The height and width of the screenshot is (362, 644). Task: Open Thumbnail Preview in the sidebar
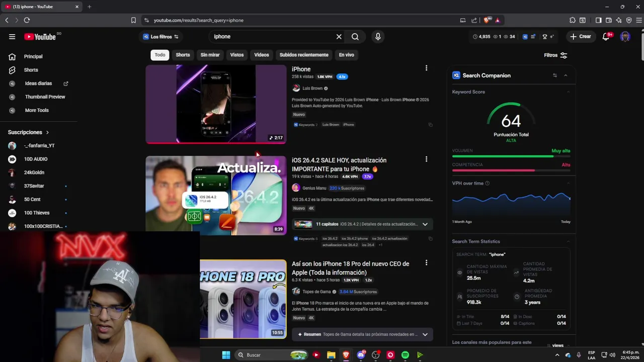[45, 97]
